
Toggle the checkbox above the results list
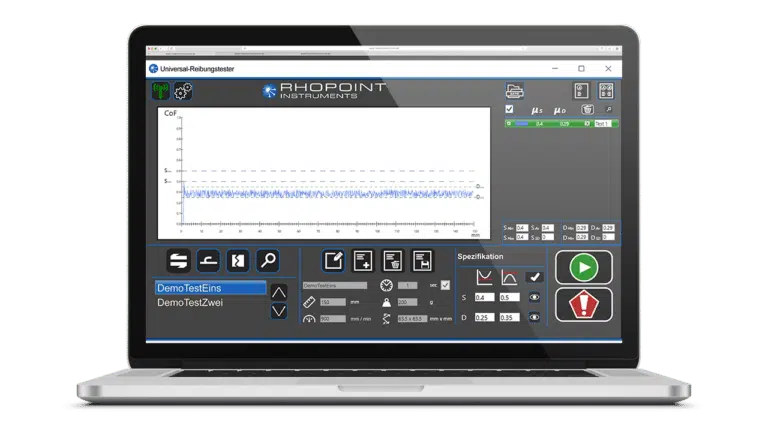(509, 108)
